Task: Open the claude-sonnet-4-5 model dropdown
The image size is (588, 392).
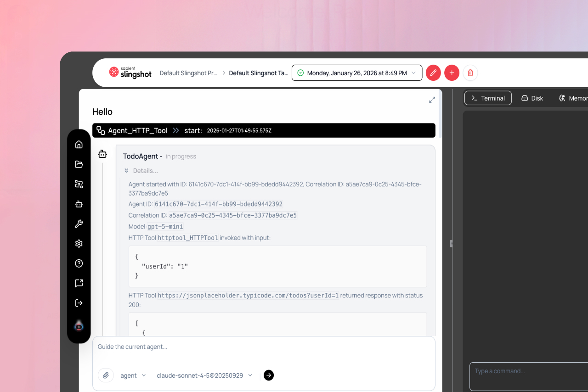Action: (x=204, y=375)
